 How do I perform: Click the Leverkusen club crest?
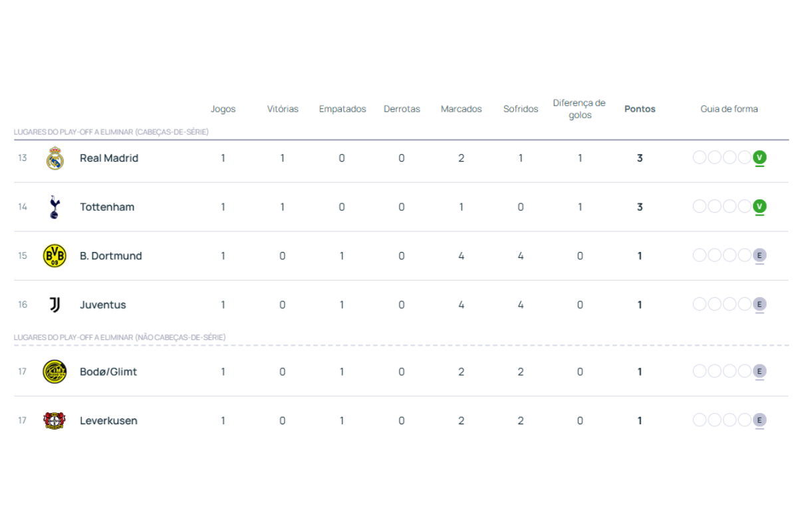click(x=55, y=420)
